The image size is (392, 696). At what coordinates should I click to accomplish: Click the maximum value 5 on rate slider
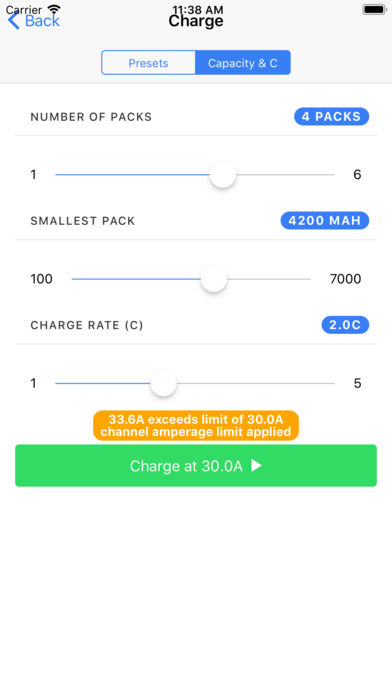click(x=357, y=383)
